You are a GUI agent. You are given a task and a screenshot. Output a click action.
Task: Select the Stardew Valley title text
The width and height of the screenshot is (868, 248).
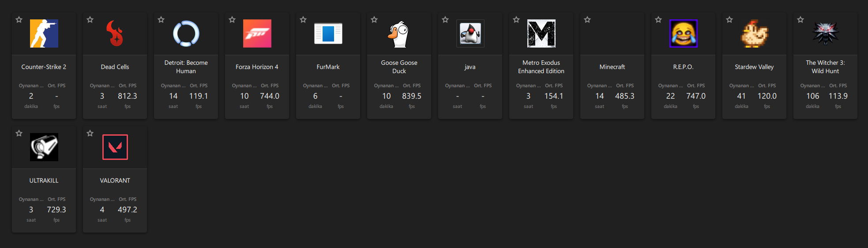click(755, 67)
